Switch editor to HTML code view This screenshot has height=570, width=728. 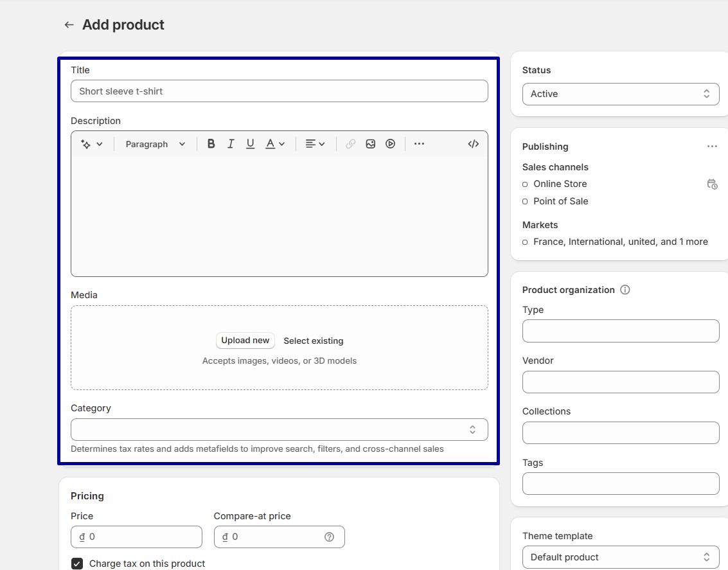473,144
